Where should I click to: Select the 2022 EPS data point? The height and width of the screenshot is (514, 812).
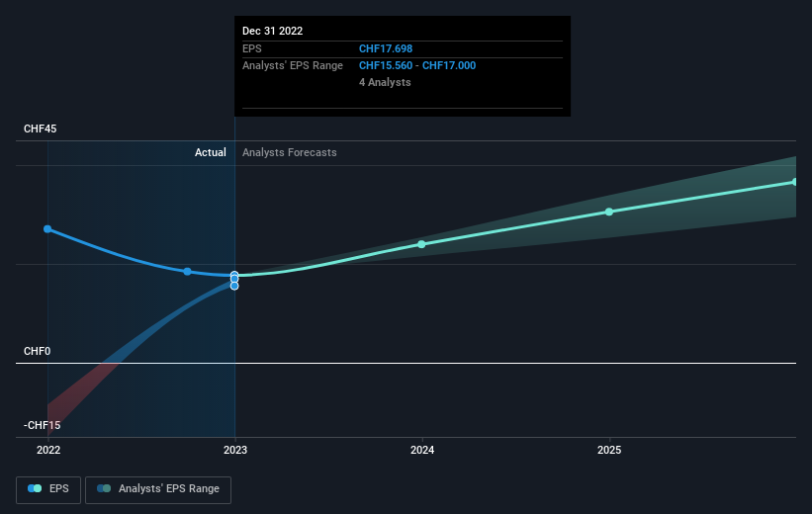tap(47, 228)
